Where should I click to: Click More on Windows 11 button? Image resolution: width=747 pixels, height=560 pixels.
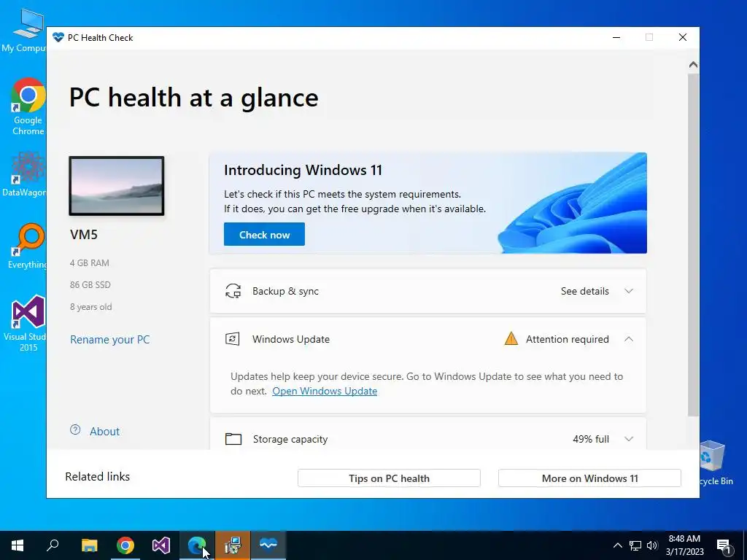click(x=589, y=478)
